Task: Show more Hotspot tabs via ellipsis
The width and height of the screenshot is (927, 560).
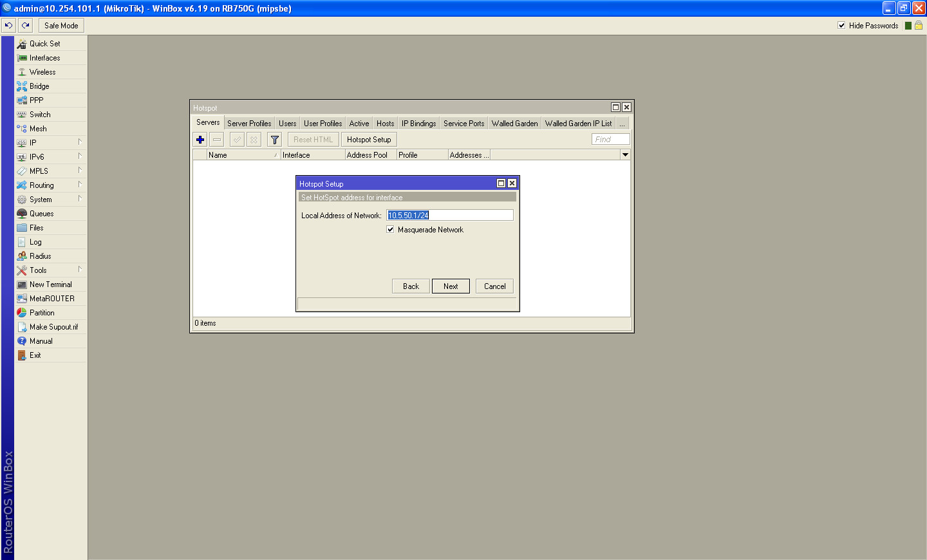Action: [622, 124]
